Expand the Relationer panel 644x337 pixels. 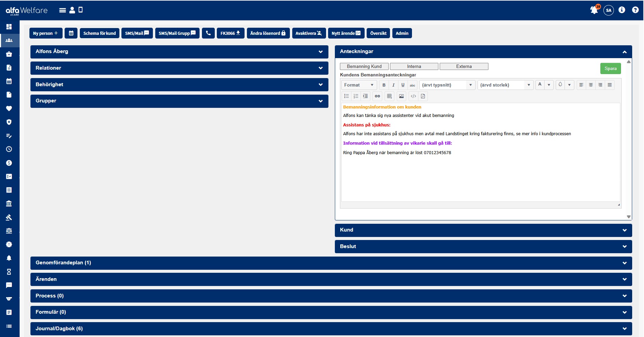pos(179,68)
